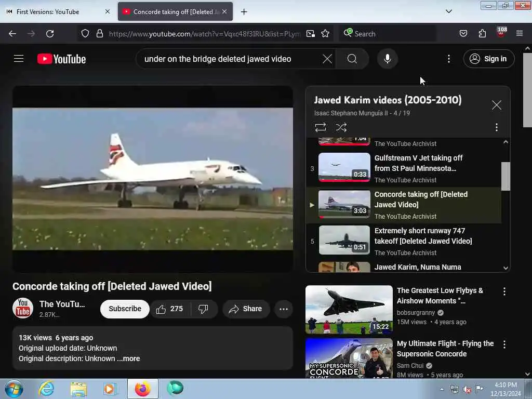Open options for Greatest Low Flybys video
Screen dimensions: 532x399
(x=504, y=291)
